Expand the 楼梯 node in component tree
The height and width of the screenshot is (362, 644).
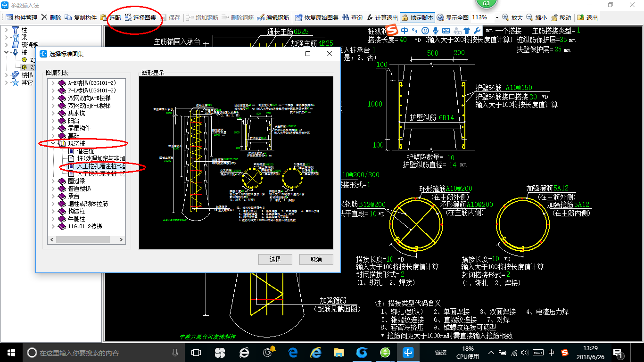7,75
